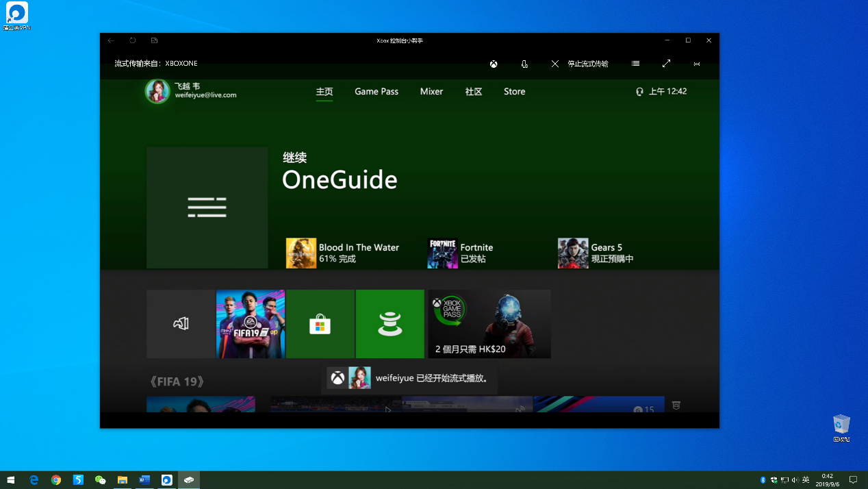Screen dimensions: 868x489
Task: Click the Xbox logo button in streaming bar
Action: coord(493,64)
